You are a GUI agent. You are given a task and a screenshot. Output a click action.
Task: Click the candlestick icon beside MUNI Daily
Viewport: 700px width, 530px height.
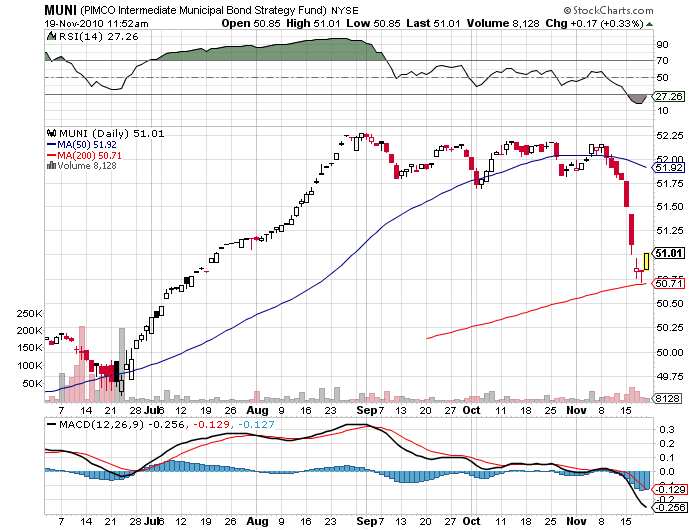[52, 133]
